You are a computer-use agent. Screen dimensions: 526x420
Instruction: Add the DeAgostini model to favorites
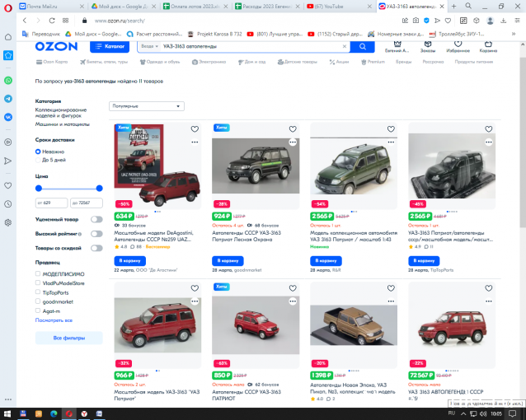point(195,129)
